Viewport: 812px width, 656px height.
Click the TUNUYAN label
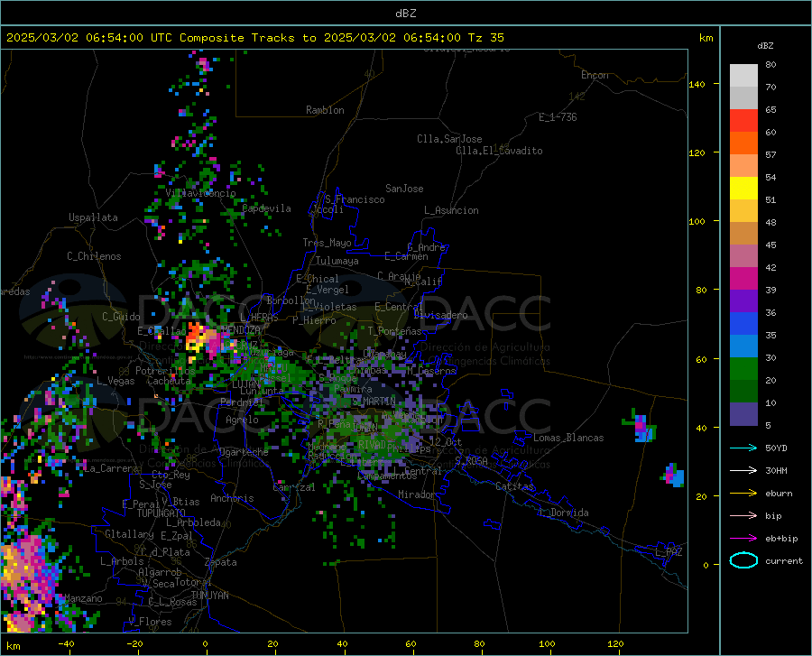pyautogui.click(x=209, y=596)
